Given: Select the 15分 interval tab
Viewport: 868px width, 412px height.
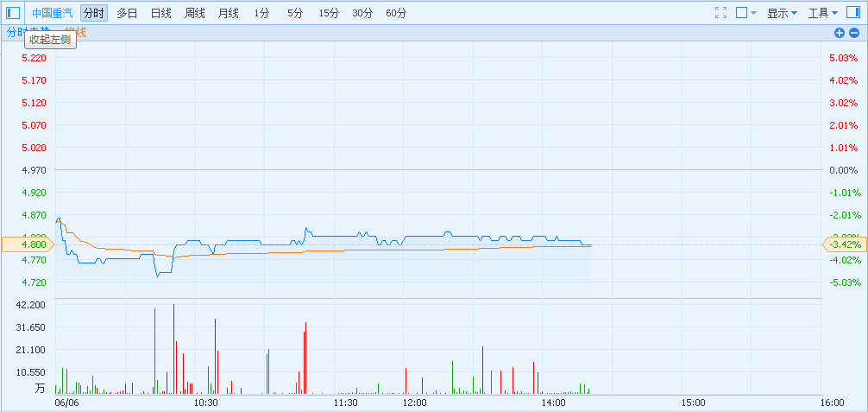Looking at the screenshot, I should (x=329, y=13).
